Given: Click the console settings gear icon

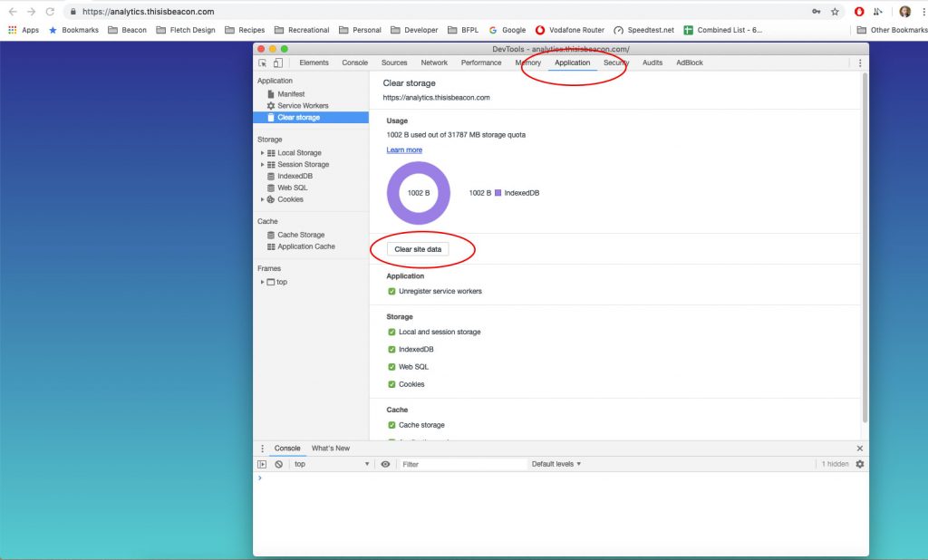Looking at the screenshot, I should click(860, 464).
